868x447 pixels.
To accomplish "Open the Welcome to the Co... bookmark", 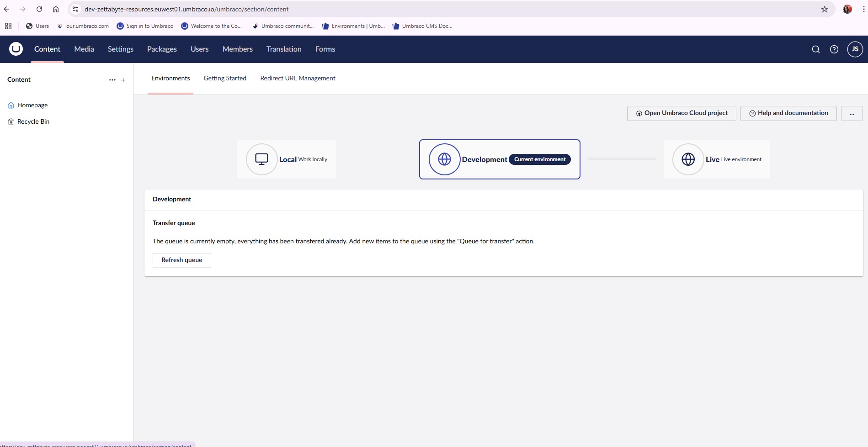I will (x=212, y=26).
